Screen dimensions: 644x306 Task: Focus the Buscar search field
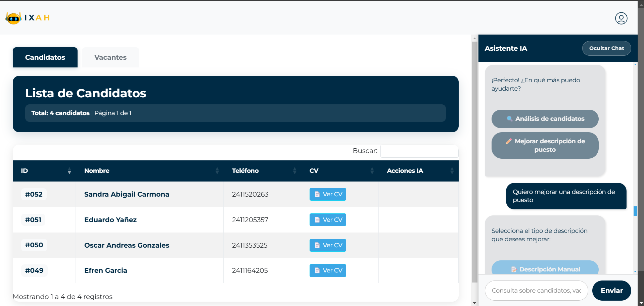419,151
